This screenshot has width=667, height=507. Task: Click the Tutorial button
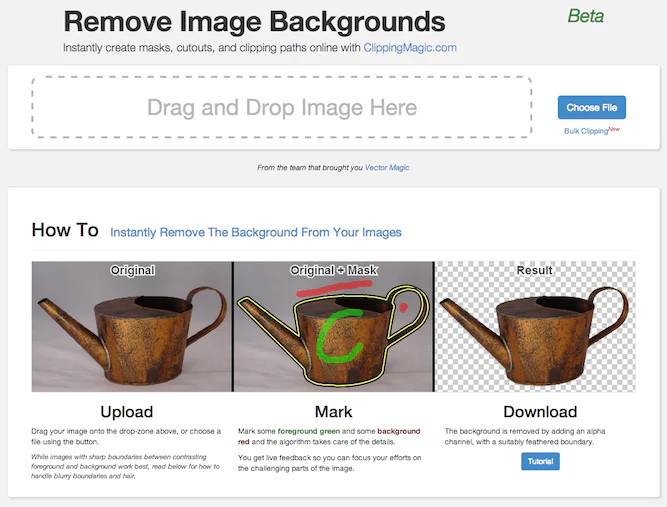coord(540,461)
